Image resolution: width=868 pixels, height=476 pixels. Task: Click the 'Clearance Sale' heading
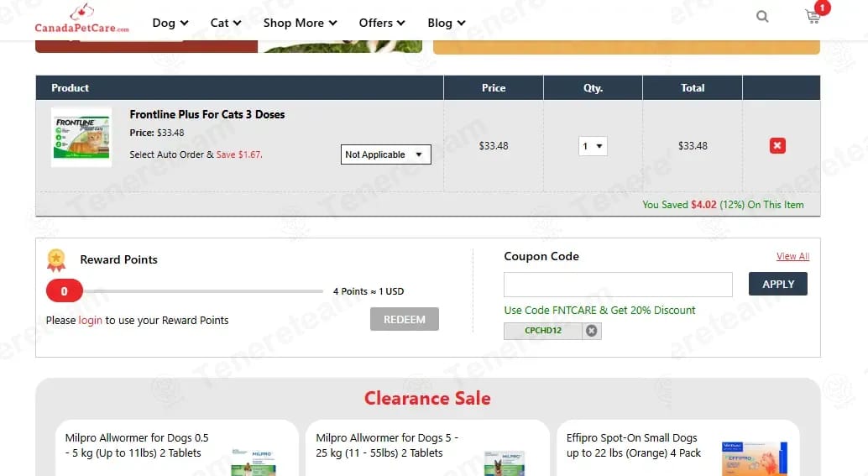pos(427,399)
